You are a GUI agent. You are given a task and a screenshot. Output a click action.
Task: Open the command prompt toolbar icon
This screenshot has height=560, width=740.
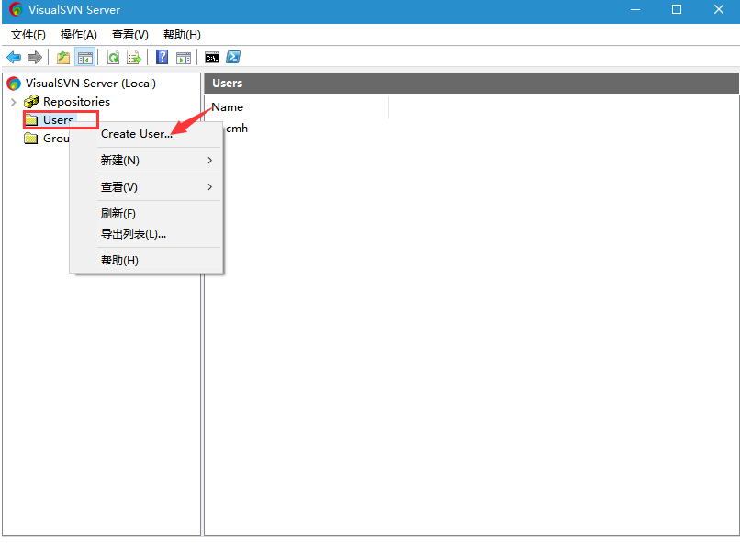click(x=212, y=58)
